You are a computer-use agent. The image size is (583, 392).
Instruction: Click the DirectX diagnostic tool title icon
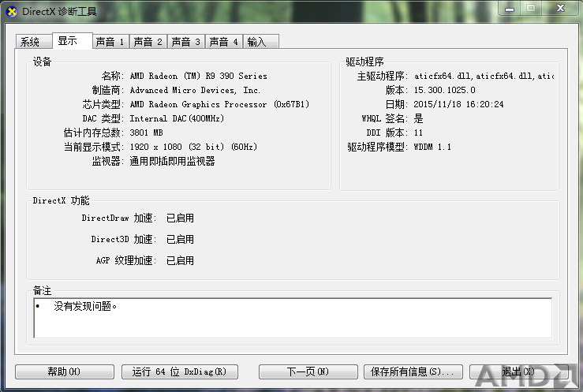[x=12, y=12]
